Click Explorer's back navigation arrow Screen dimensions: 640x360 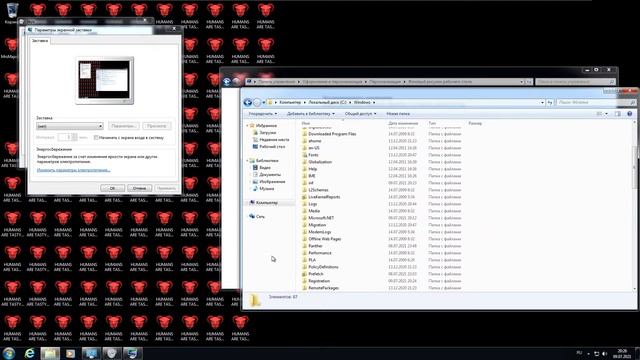click(247, 102)
